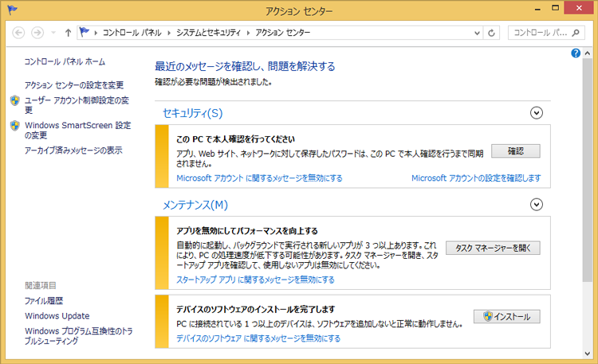Image resolution: width=598 pixels, height=364 pixels.
Task: Open recent locations dropdown arrow
Action: (x=53, y=33)
